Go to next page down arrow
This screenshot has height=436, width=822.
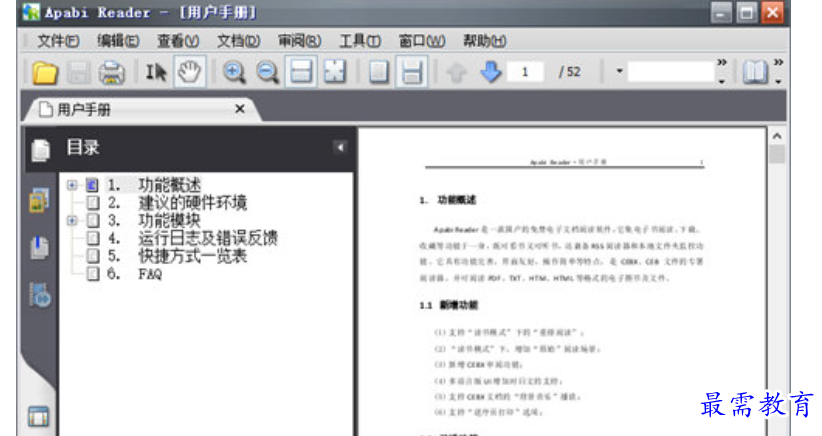pos(491,72)
